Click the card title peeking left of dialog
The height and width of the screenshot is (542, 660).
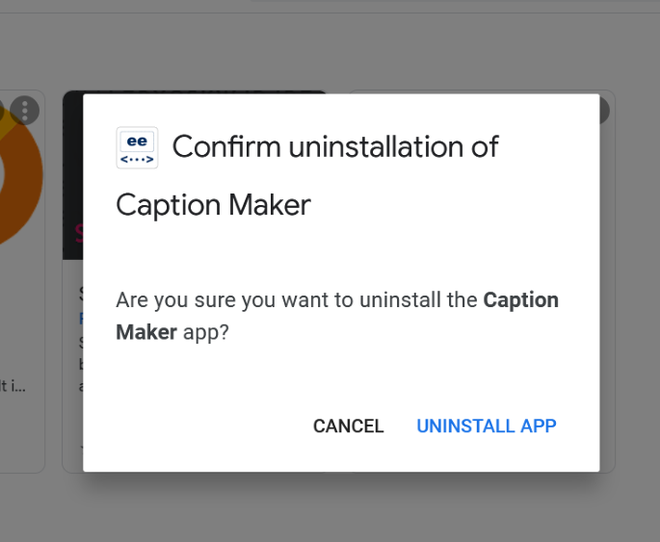tap(80, 294)
